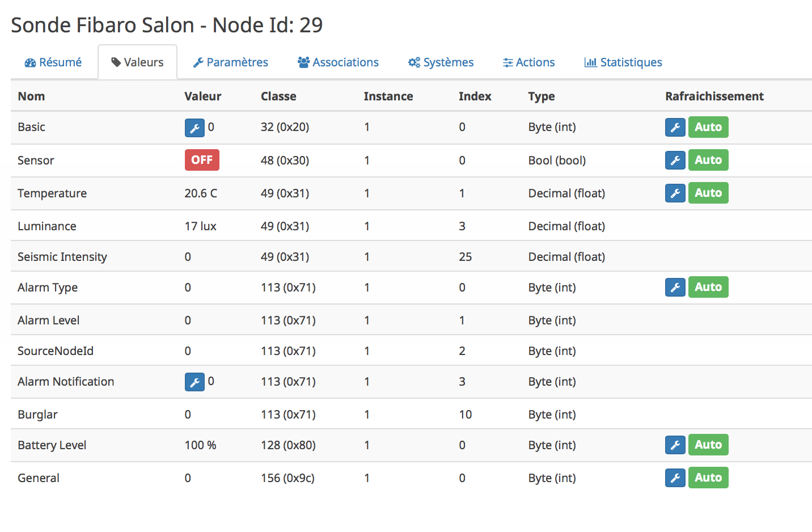Screen dimensions: 812x532
Task: Click the Alarm Level row name
Action: 49,320
